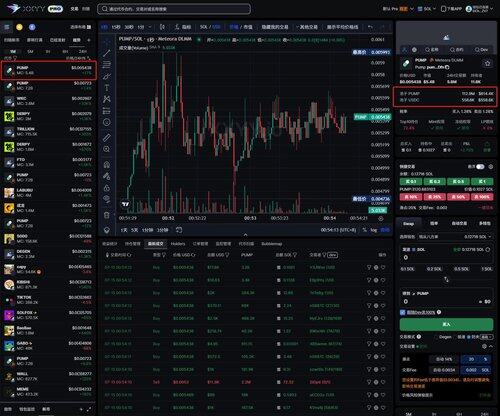The height and width of the screenshot is (416, 500).
Task: Collapse the trade settings chevron
Action: 491,346
